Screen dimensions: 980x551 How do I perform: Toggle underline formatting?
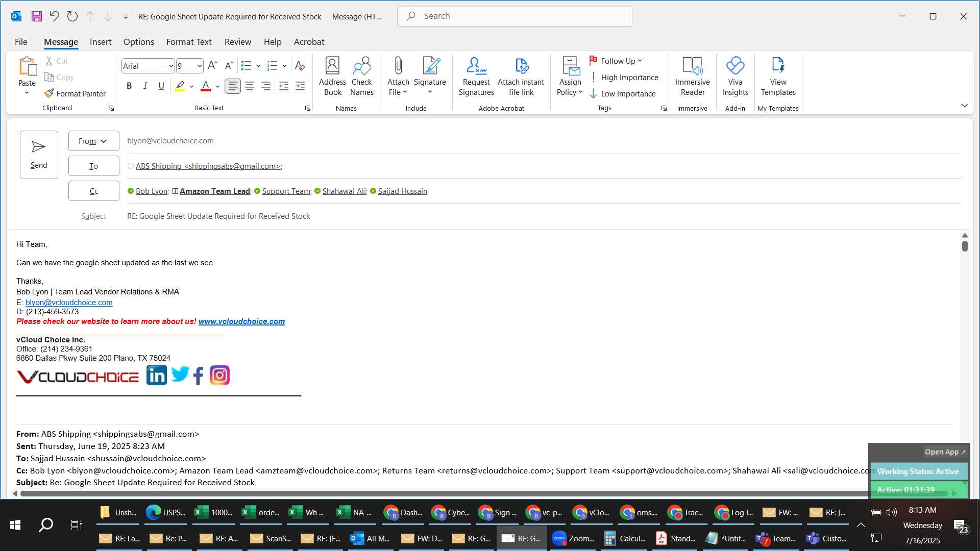click(161, 86)
